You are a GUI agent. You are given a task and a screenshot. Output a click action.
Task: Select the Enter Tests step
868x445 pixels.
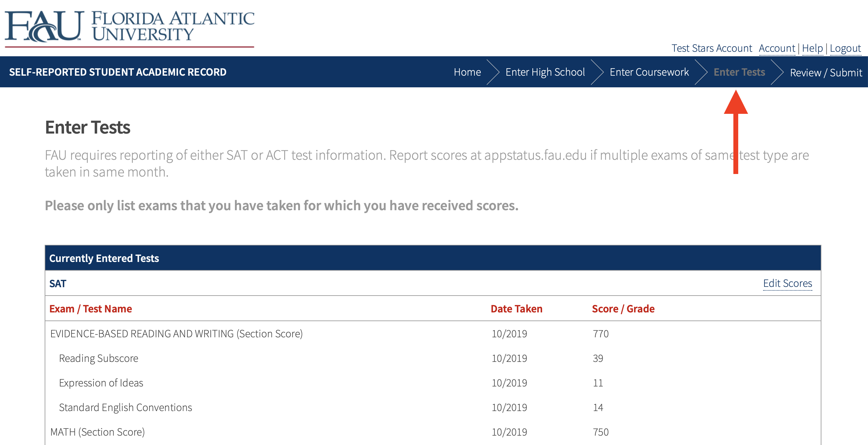coord(739,72)
